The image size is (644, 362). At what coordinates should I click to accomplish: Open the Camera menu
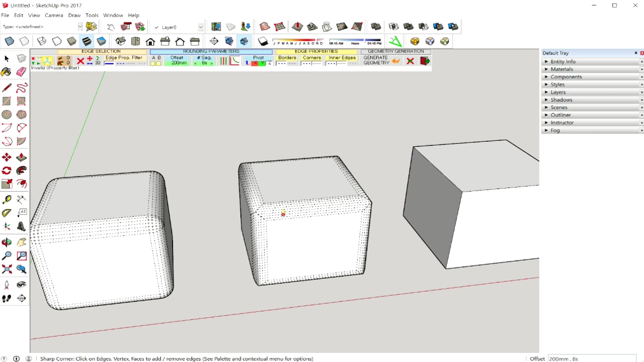54,16
